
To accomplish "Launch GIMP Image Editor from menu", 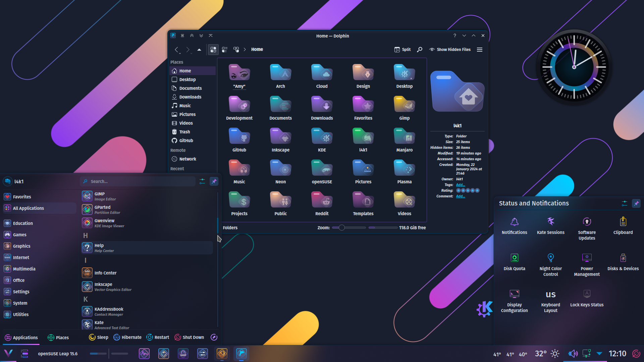I will 147,196.
